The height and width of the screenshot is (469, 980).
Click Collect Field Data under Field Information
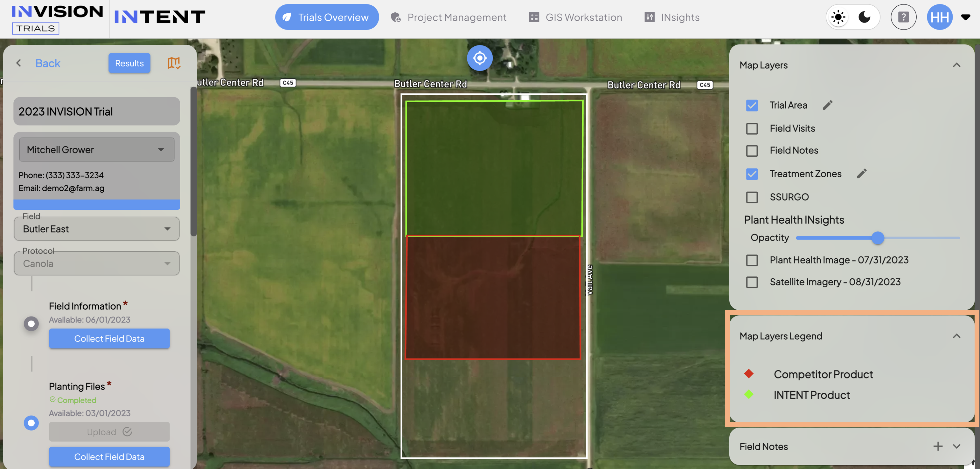pos(109,338)
